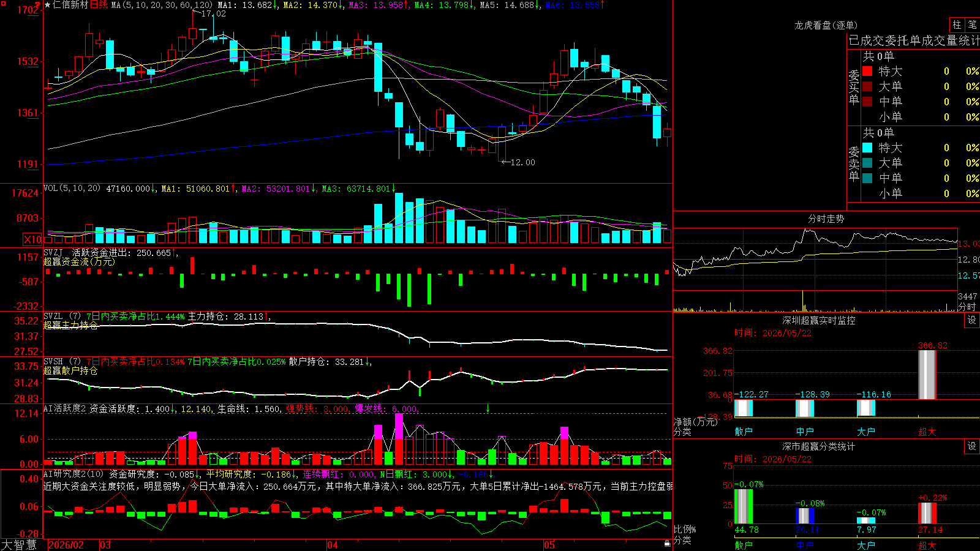Click the green down-arrow marker in AI活跃度2 panel

[488, 408]
